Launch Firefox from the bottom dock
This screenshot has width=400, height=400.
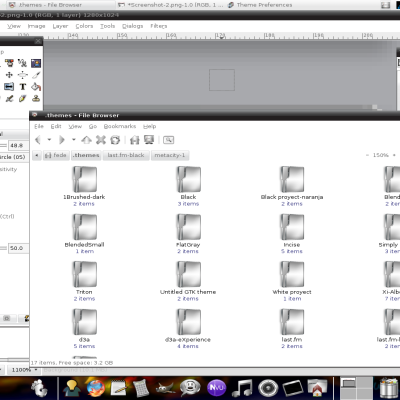(x=96, y=388)
